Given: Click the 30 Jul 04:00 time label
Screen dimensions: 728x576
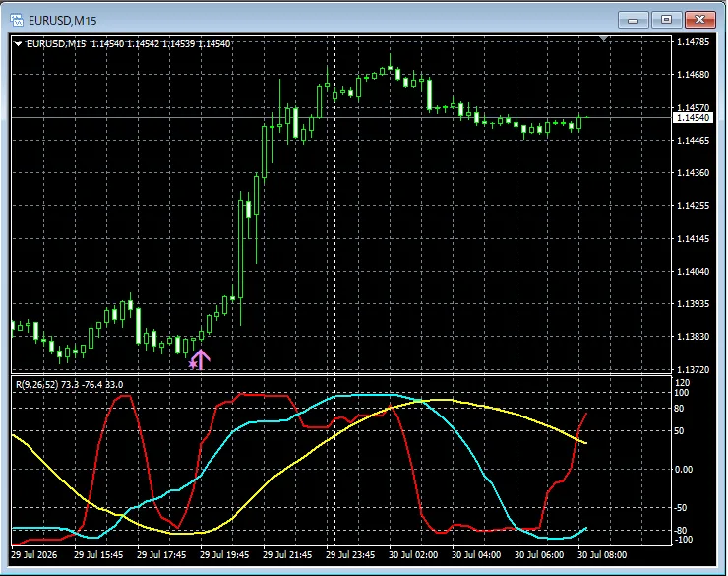Looking at the screenshot, I should click(476, 555).
